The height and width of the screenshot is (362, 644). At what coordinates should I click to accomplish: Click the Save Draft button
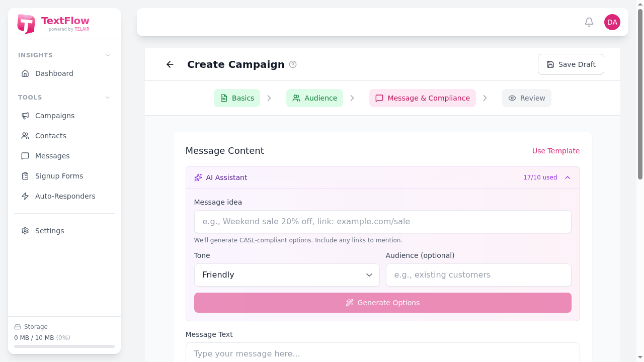coord(571,64)
